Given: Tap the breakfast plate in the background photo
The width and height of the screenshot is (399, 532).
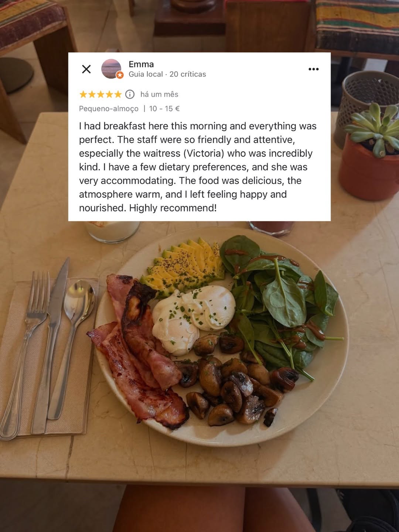Looking at the screenshot, I should [222, 336].
